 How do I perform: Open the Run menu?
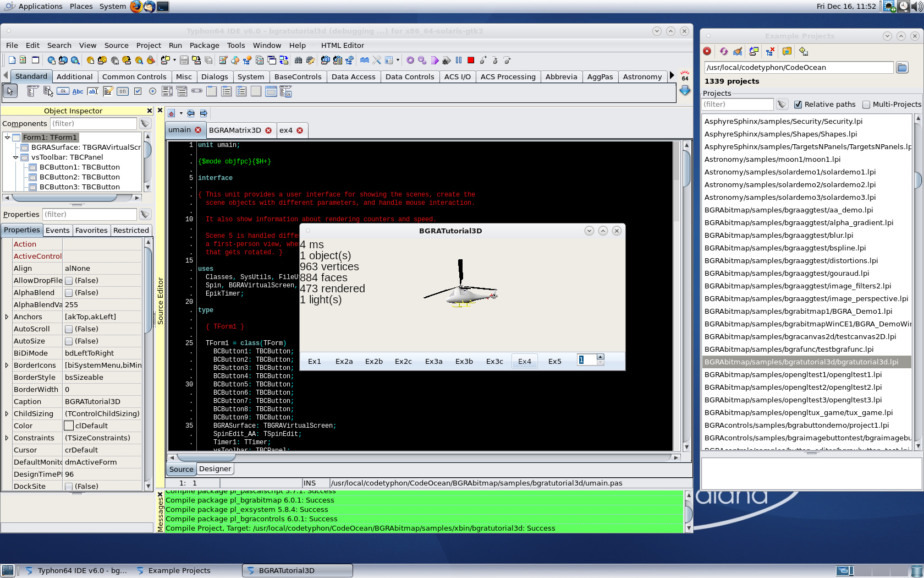[175, 45]
